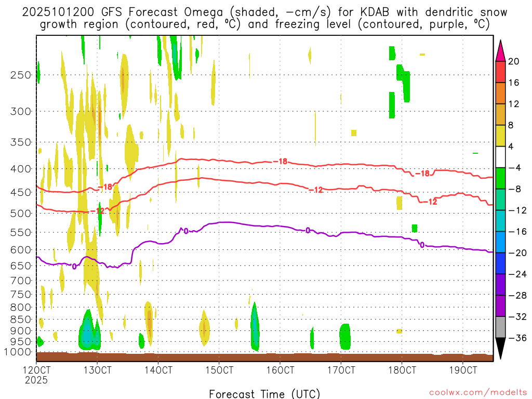Click the colorbar value label -20
The image size is (532, 399).
518,253
